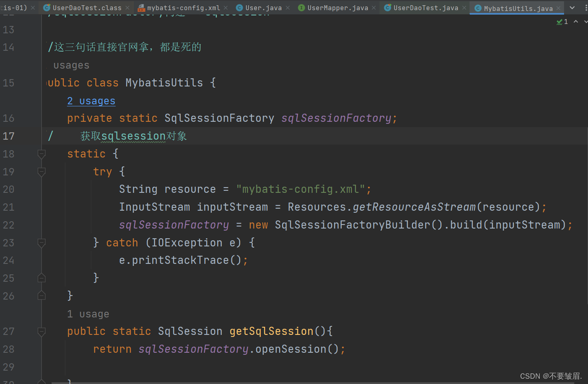This screenshot has height=384, width=588.
Task: Click the class icon on UserDaoTest.class tab
Action: [47, 8]
